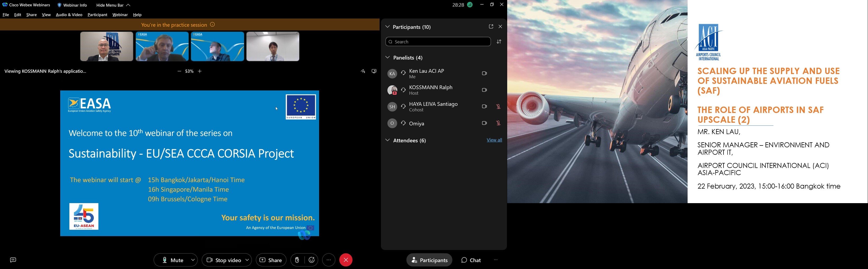Pop out the Participants panel
Screen dimensions: 868x269
tap(491, 27)
